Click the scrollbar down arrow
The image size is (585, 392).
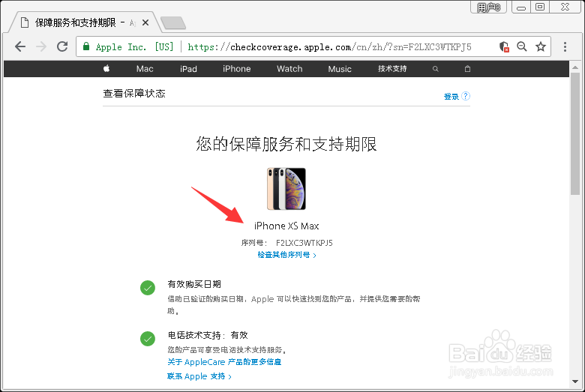[575, 382]
